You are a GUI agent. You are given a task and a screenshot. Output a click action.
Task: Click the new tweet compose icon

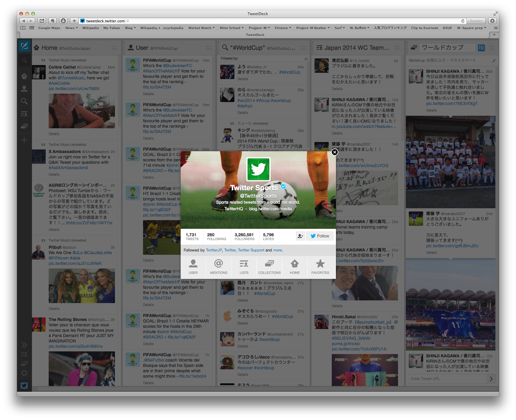point(24,46)
